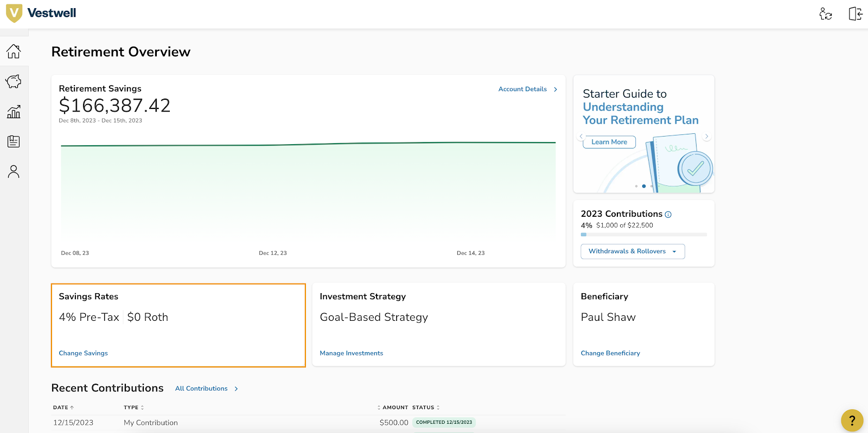Click the Change Savings link
This screenshot has height=433, width=868.
tap(83, 353)
